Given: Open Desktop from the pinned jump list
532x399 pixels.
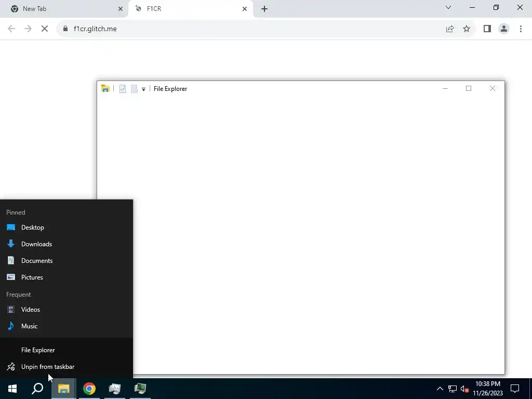Looking at the screenshot, I should tap(66, 228).
